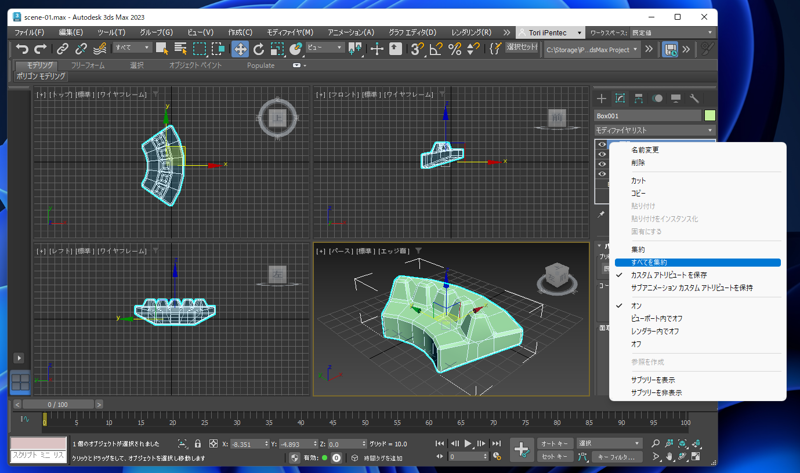Click the green object color swatch beside Box001

click(710, 116)
